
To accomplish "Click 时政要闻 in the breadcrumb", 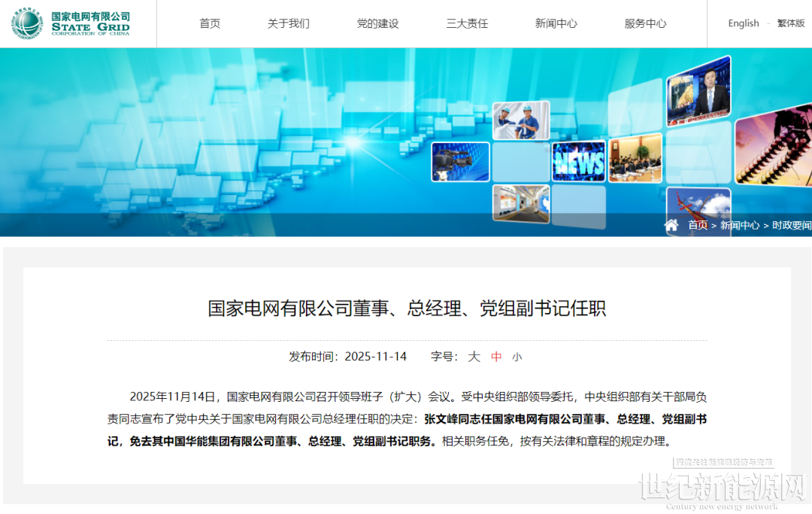I will tap(792, 225).
